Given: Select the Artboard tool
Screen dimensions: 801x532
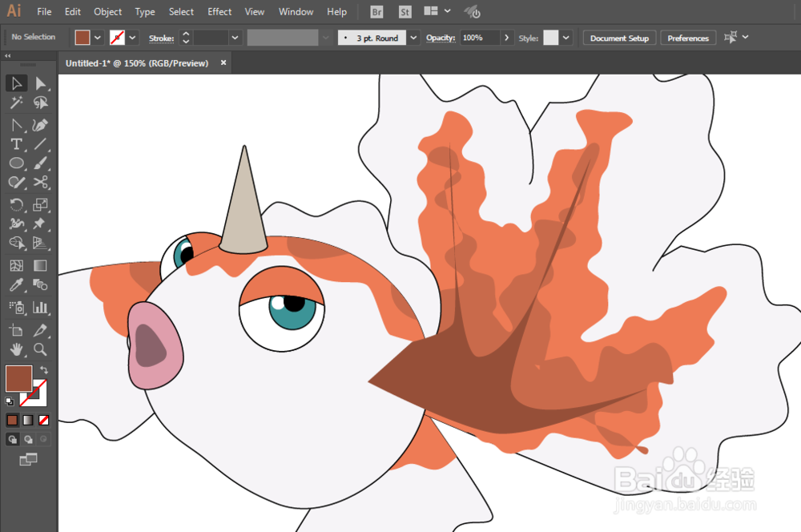Looking at the screenshot, I should tap(16, 330).
